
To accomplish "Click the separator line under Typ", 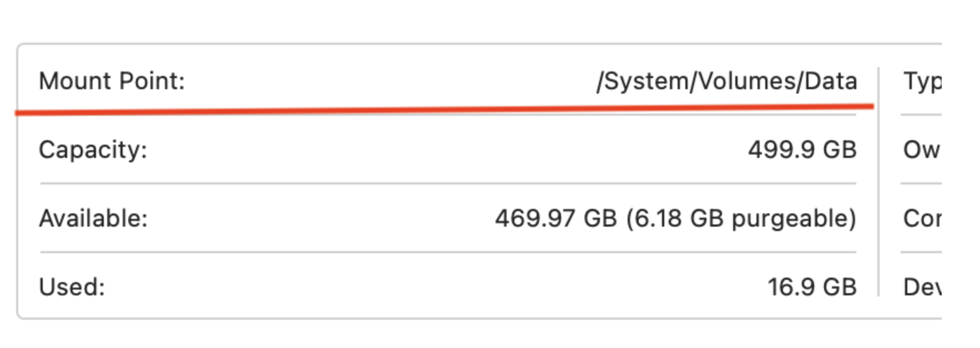I will click(x=921, y=115).
